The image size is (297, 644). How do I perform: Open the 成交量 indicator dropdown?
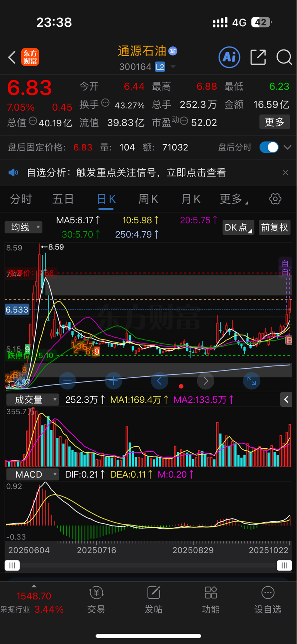coord(33,400)
